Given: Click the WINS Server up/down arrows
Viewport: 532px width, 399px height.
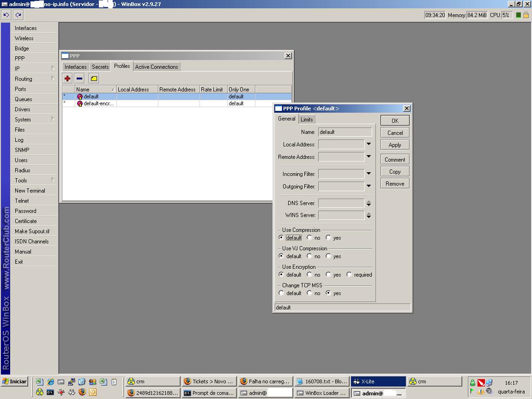Looking at the screenshot, I should pos(369,216).
